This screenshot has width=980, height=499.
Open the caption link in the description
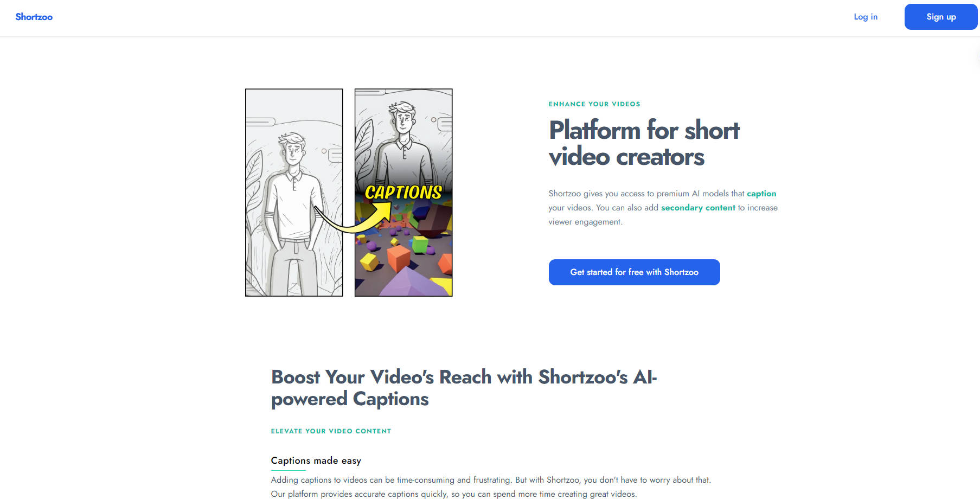click(761, 193)
